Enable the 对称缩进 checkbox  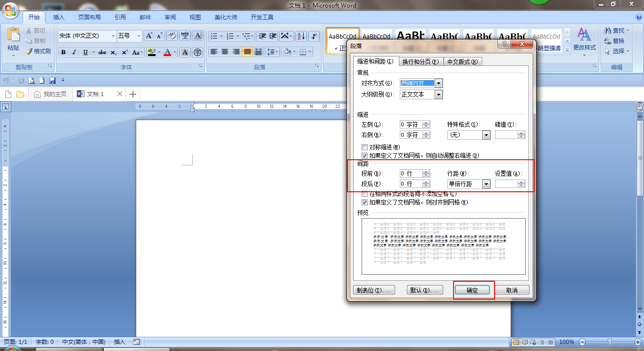pyautogui.click(x=364, y=147)
